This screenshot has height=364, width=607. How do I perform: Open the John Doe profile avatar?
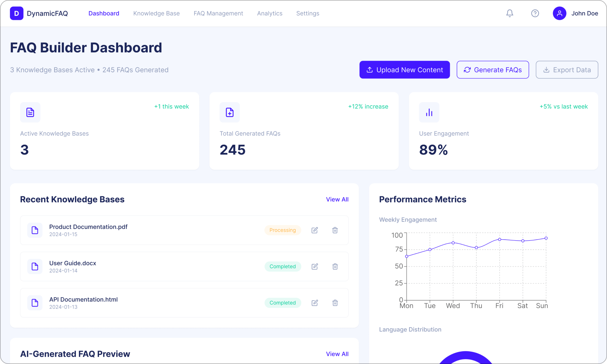[559, 13]
